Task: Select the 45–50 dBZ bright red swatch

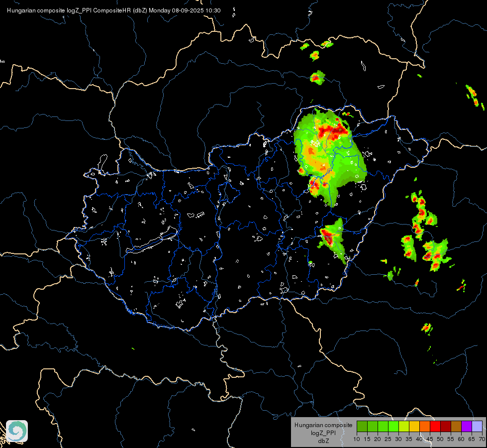Action: 435,426
